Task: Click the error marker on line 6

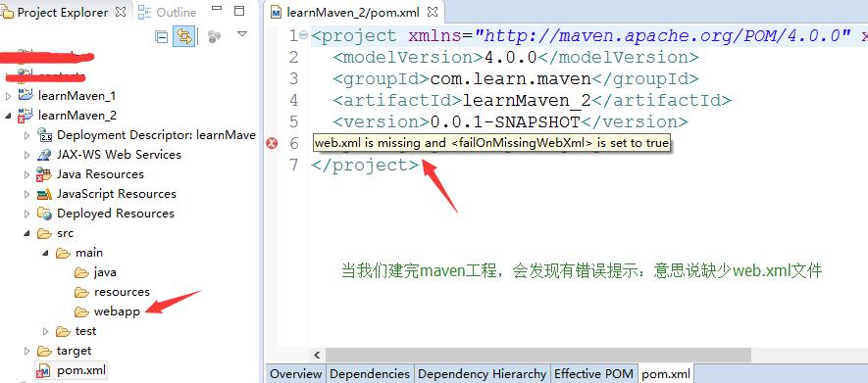Action: (x=272, y=144)
